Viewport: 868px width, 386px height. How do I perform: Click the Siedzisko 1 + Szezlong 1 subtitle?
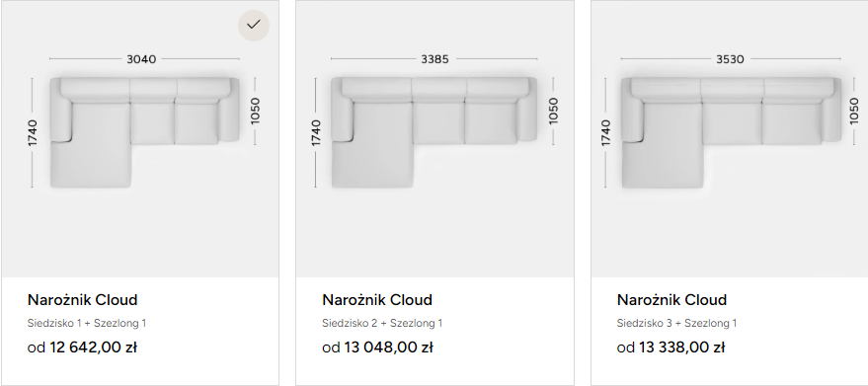pyautogui.click(x=87, y=323)
